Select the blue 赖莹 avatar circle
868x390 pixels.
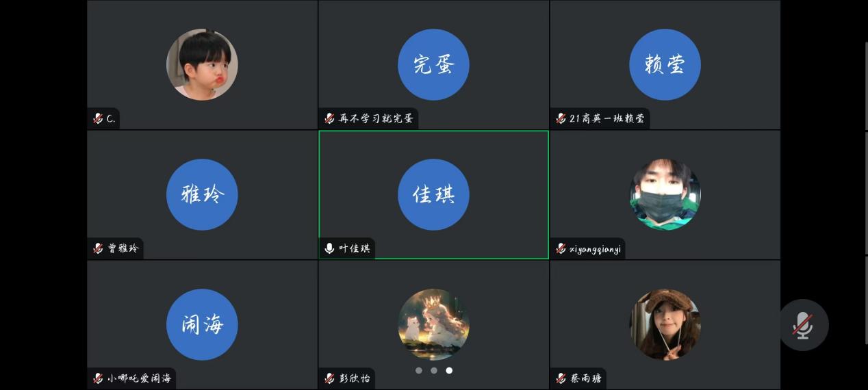click(665, 64)
